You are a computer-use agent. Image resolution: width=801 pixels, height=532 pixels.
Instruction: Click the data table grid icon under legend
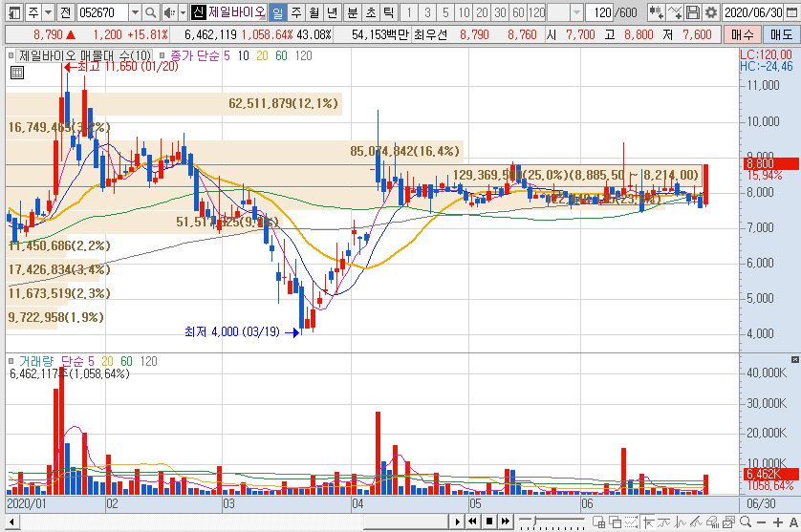click(x=17, y=73)
